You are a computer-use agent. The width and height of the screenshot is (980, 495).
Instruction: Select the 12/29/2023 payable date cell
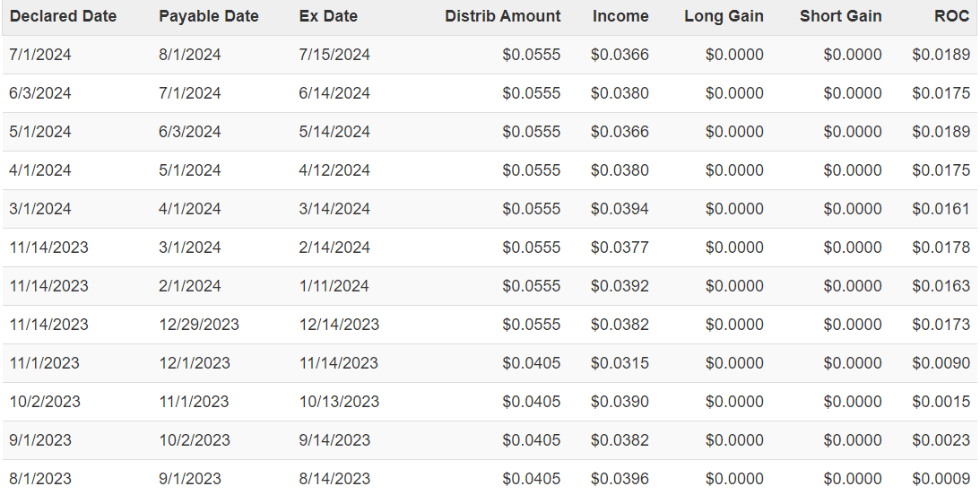pos(199,325)
